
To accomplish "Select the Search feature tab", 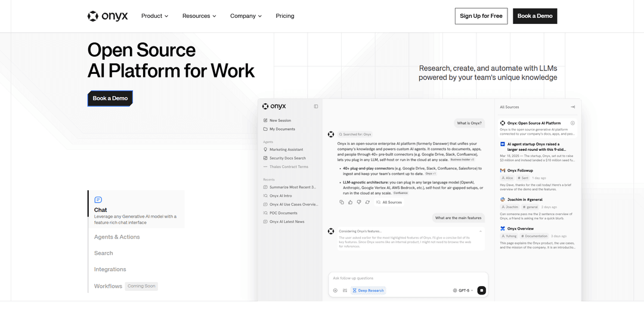I will click(104, 253).
